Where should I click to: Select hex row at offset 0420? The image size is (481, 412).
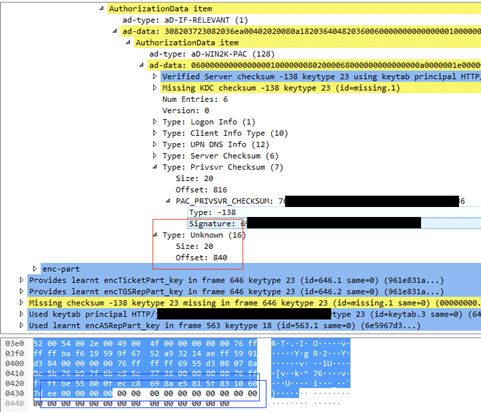[x=145, y=383]
